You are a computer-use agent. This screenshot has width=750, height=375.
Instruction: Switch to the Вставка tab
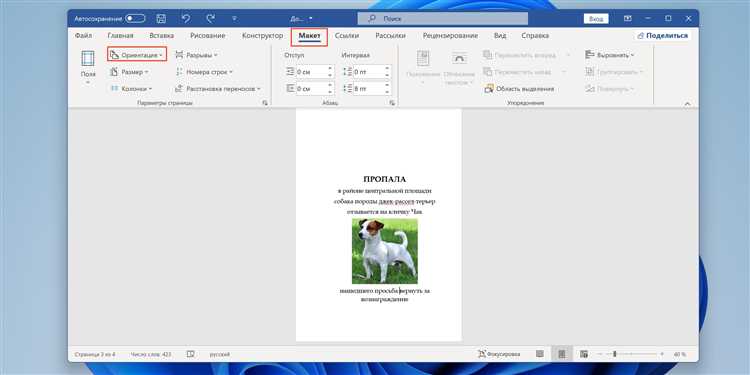[162, 36]
